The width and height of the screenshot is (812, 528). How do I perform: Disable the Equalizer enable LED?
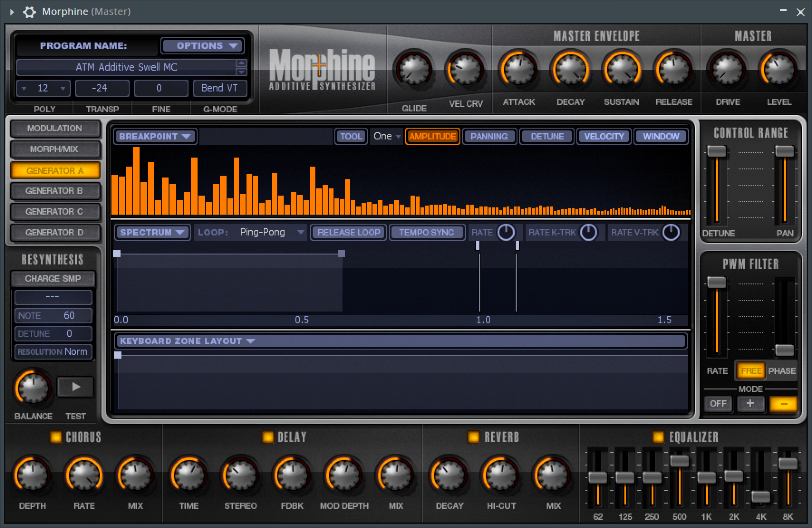(658, 437)
